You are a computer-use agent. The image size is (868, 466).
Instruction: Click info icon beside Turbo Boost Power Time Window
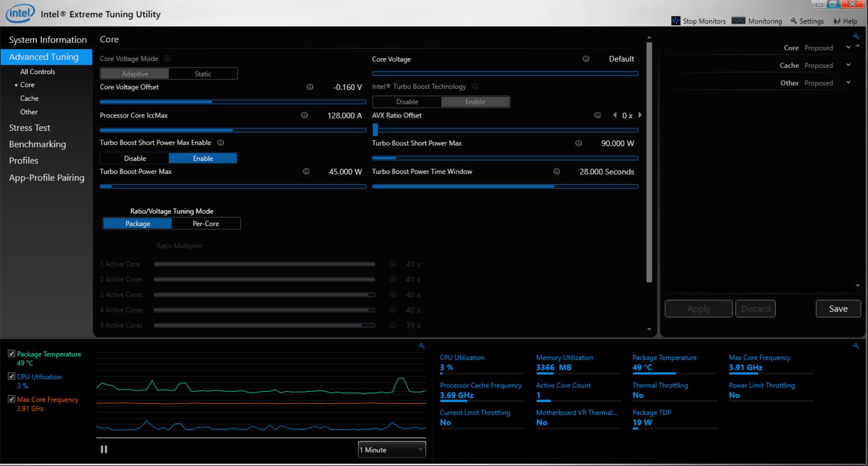click(557, 172)
